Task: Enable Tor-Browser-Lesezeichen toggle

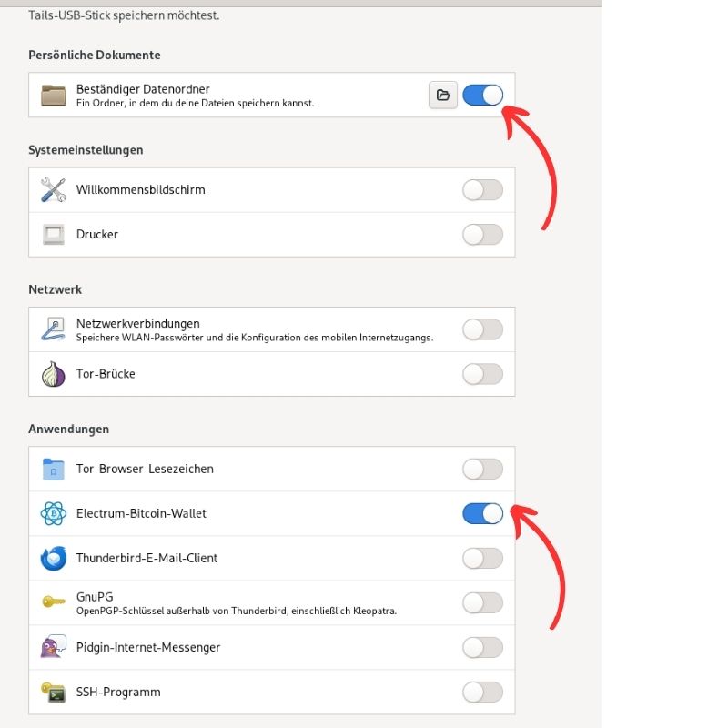Action: point(482,469)
